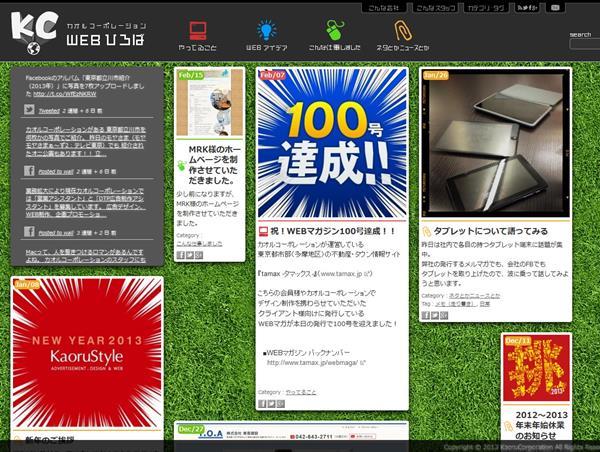Viewport: 600px width, 452px height.
Task: Share tablet post on Facebook
Action: (x=426, y=315)
